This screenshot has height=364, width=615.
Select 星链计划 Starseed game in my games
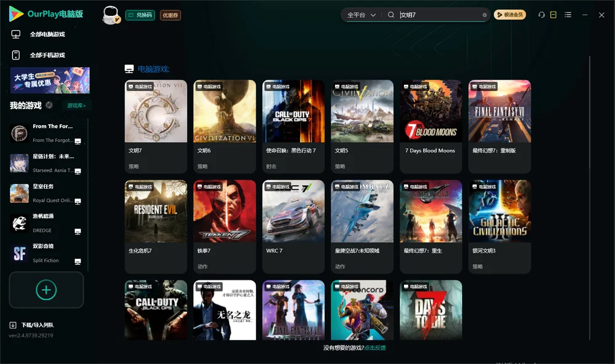(x=46, y=164)
